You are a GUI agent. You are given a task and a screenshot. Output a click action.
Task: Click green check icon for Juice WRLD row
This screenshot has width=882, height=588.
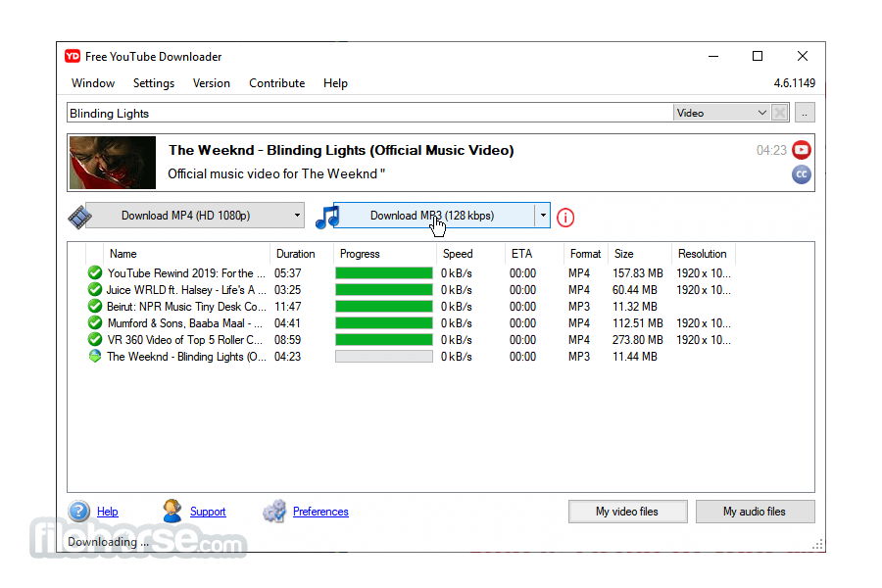click(94, 290)
